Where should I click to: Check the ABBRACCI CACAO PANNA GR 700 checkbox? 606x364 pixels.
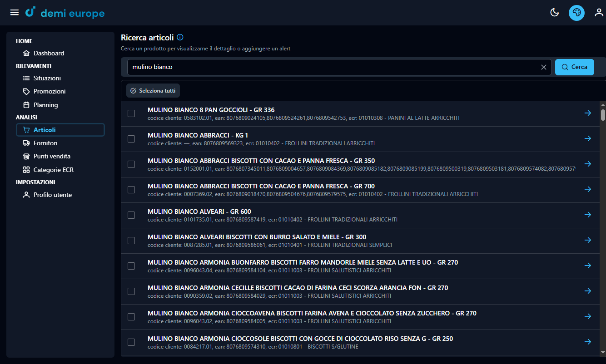coord(131,190)
